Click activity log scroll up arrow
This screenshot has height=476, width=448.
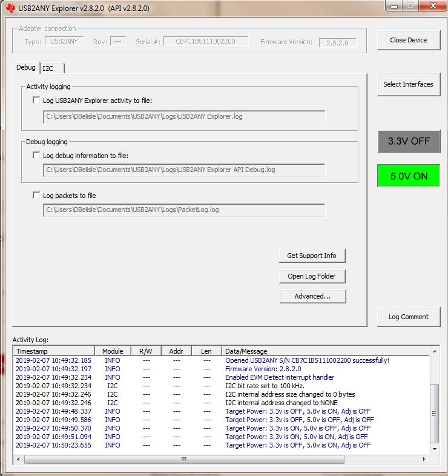coord(435,351)
